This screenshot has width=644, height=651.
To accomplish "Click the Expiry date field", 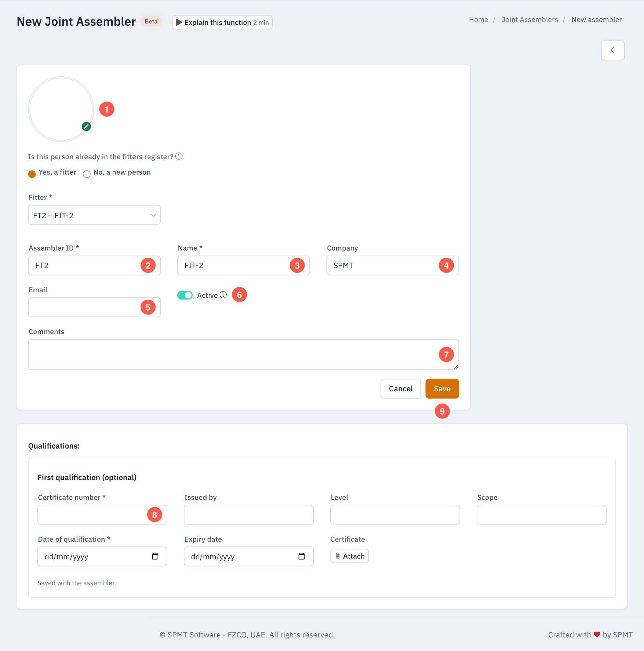I will (x=249, y=557).
